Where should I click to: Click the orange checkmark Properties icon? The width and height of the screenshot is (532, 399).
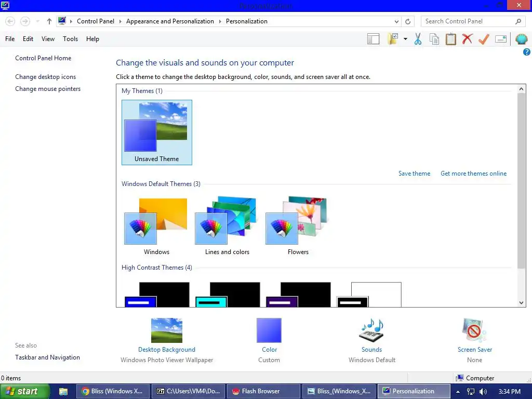(484, 39)
